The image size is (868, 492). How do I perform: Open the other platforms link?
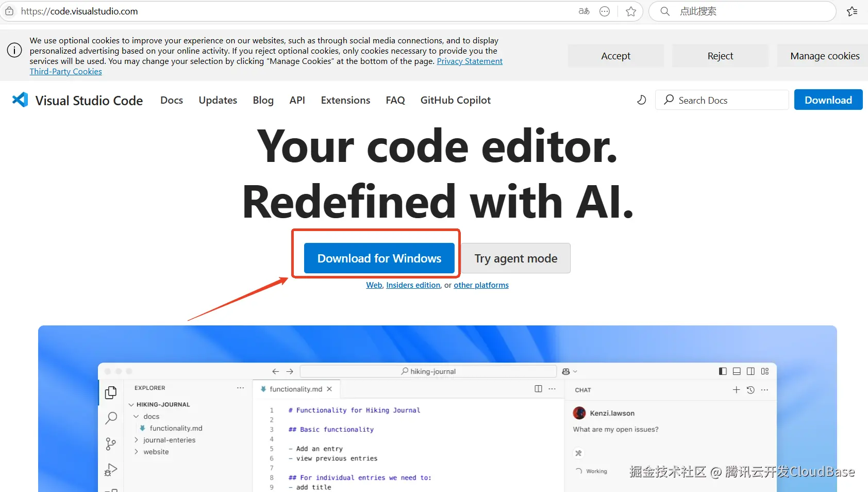pyautogui.click(x=481, y=285)
